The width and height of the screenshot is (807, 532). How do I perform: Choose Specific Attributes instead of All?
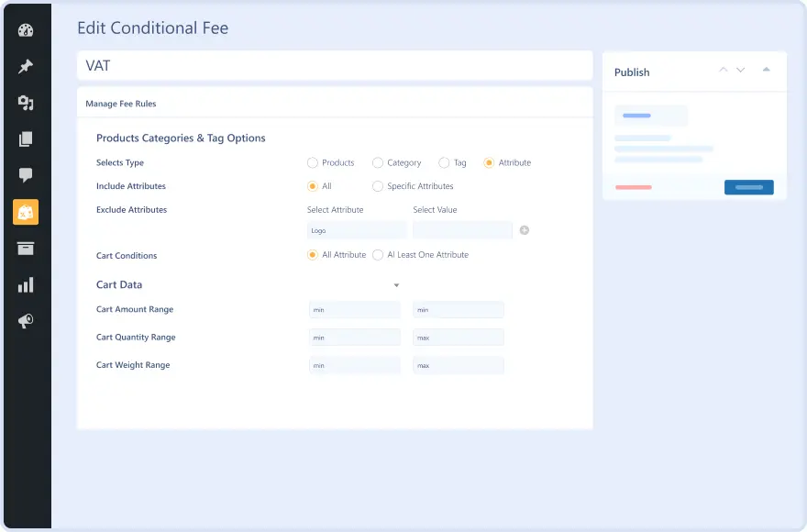tap(378, 186)
